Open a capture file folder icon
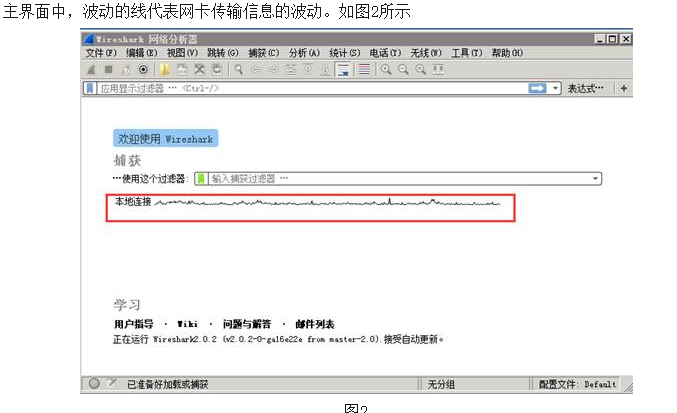Screen dimensions: 677x413 coord(165,69)
